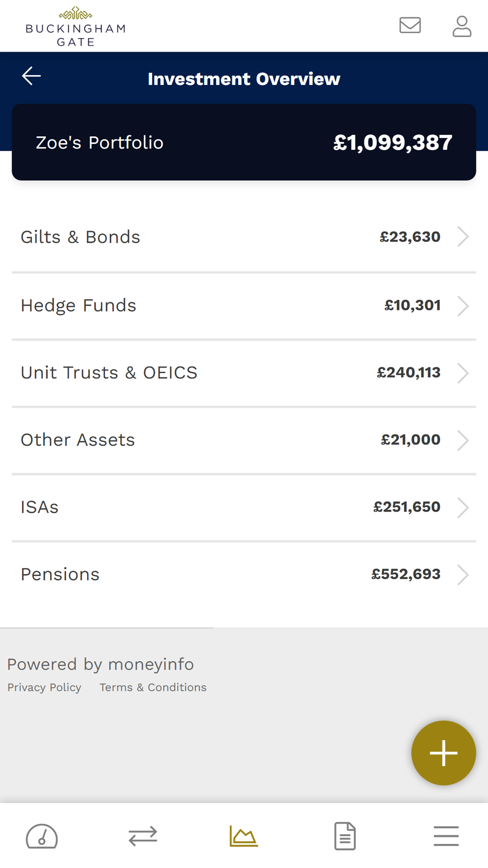Open the transfers arrows tab
This screenshot has height=868, width=488.
[x=143, y=836]
